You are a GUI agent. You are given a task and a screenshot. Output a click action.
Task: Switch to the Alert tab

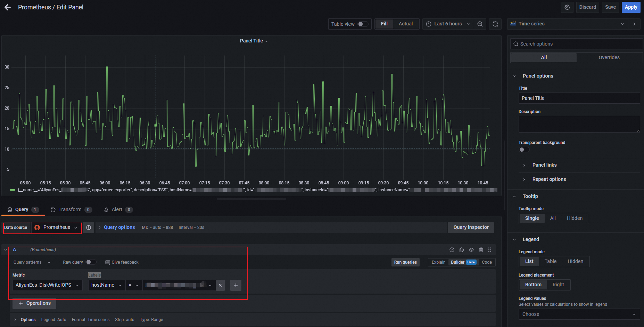pos(118,210)
